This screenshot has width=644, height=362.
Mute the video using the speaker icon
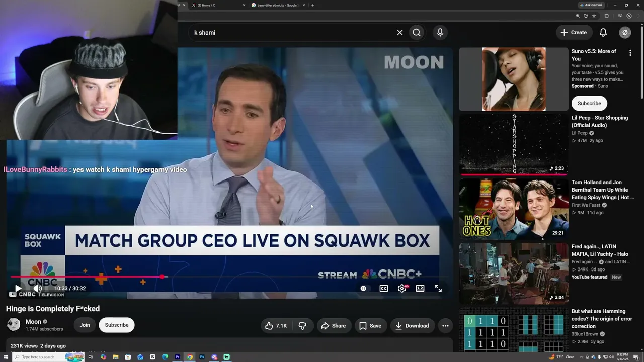[x=38, y=288]
